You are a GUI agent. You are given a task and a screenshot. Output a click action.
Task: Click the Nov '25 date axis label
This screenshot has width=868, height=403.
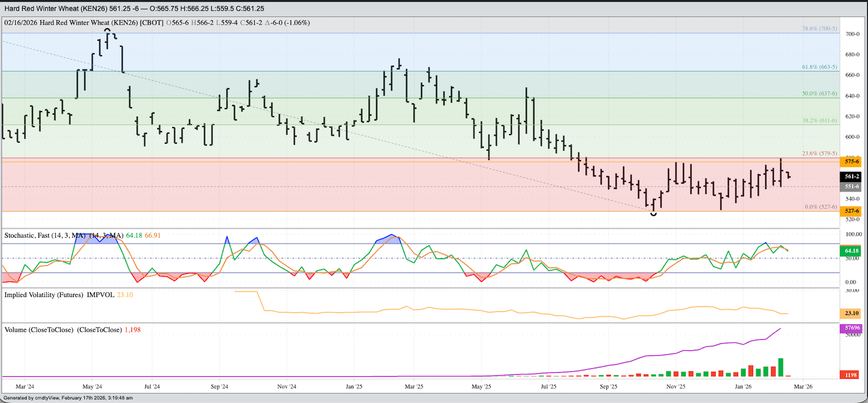(x=676, y=386)
